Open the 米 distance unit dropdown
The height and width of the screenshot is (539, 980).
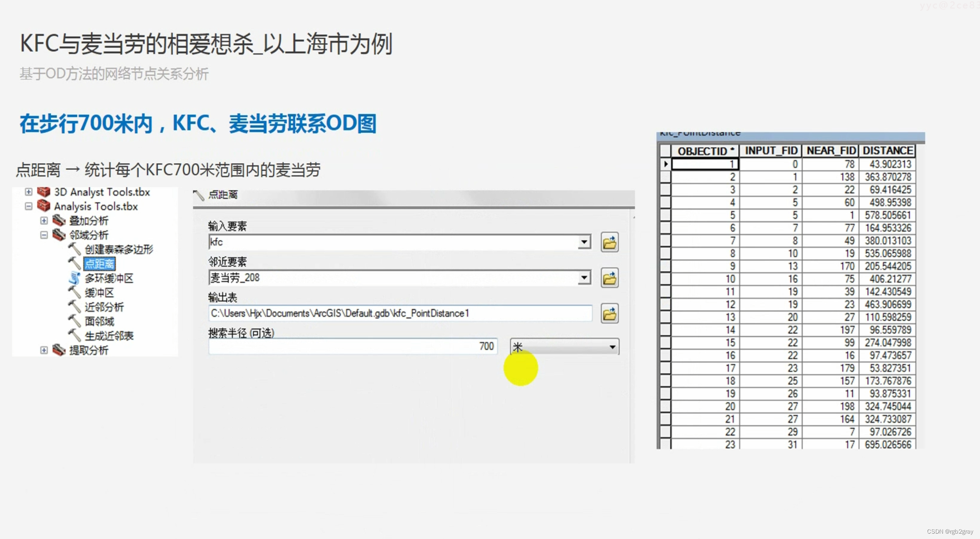612,347
